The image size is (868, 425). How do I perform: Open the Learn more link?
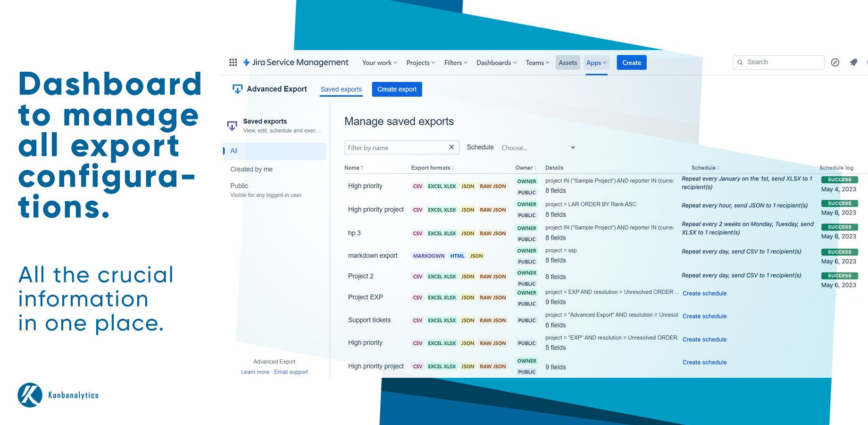(255, 372)
